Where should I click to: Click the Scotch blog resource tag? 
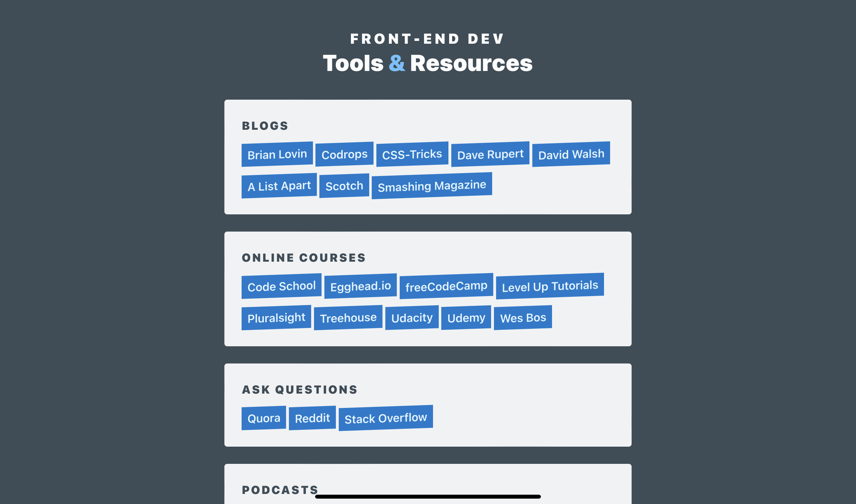point(343,185)
